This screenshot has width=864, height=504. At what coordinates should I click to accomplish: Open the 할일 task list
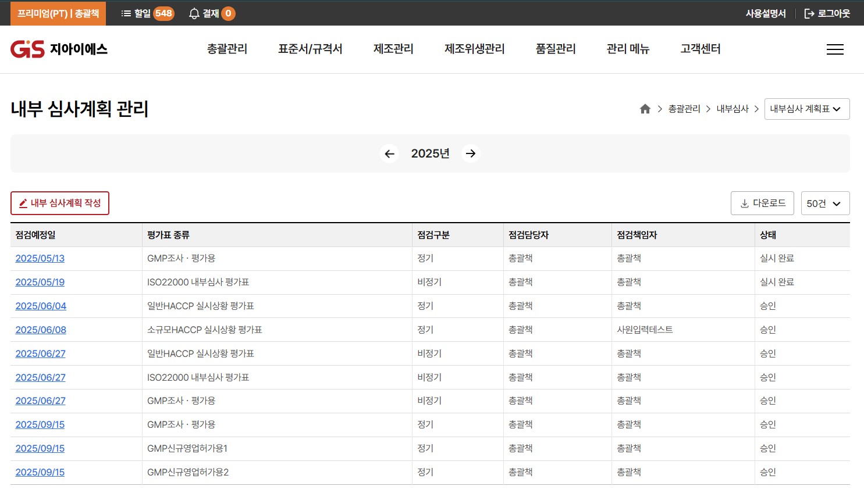147,13
